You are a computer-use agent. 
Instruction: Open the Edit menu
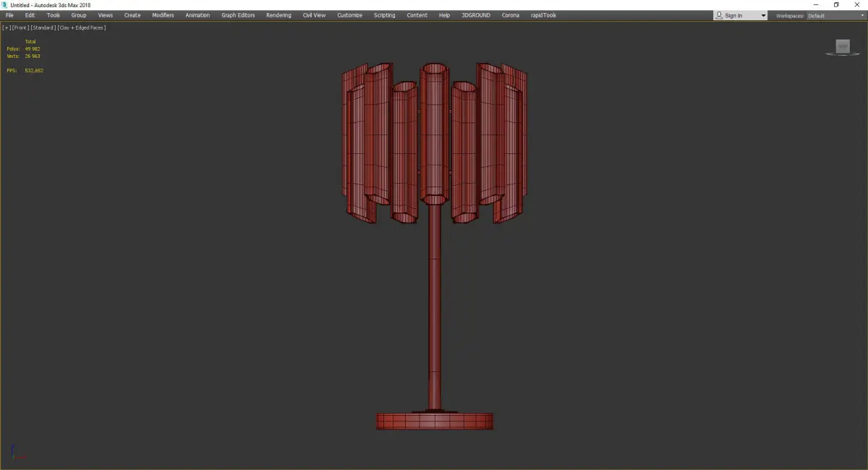[30, 15]
